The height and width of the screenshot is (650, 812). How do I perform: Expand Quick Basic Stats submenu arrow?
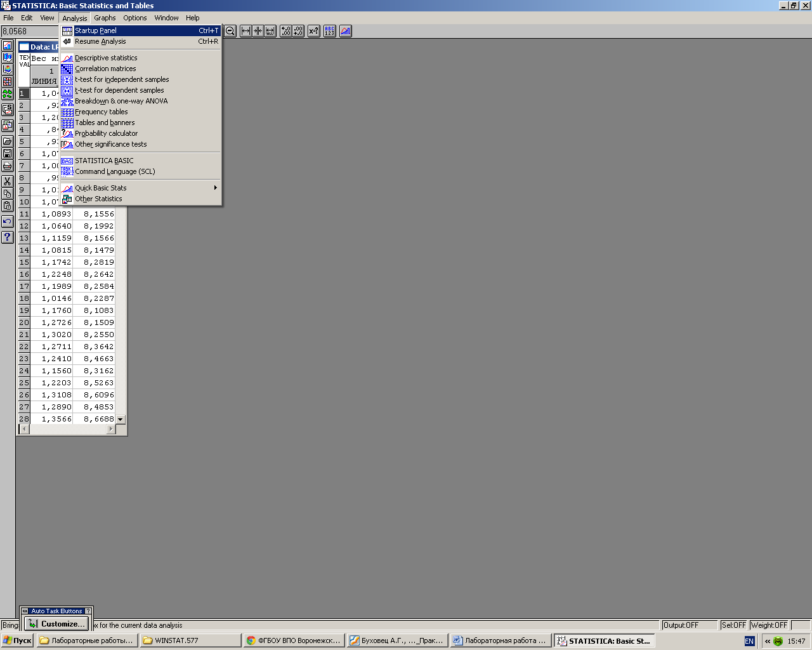tap(215, 188)
